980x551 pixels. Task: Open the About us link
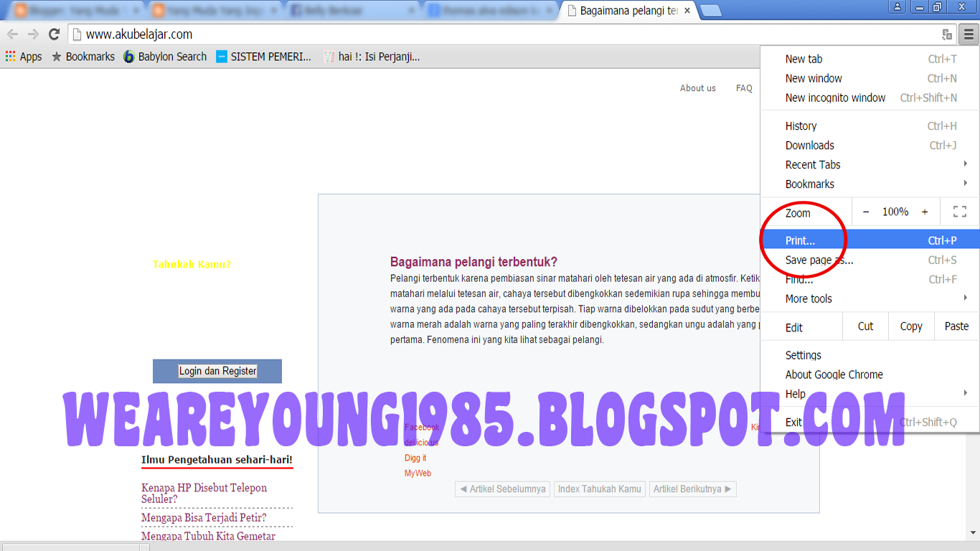pyautogui.click(x=698, y=88)
